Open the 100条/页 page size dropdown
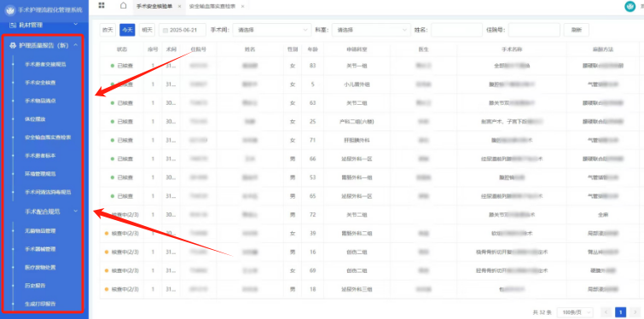644x319 pixels. pyautogui.click(x=575, y=312)
